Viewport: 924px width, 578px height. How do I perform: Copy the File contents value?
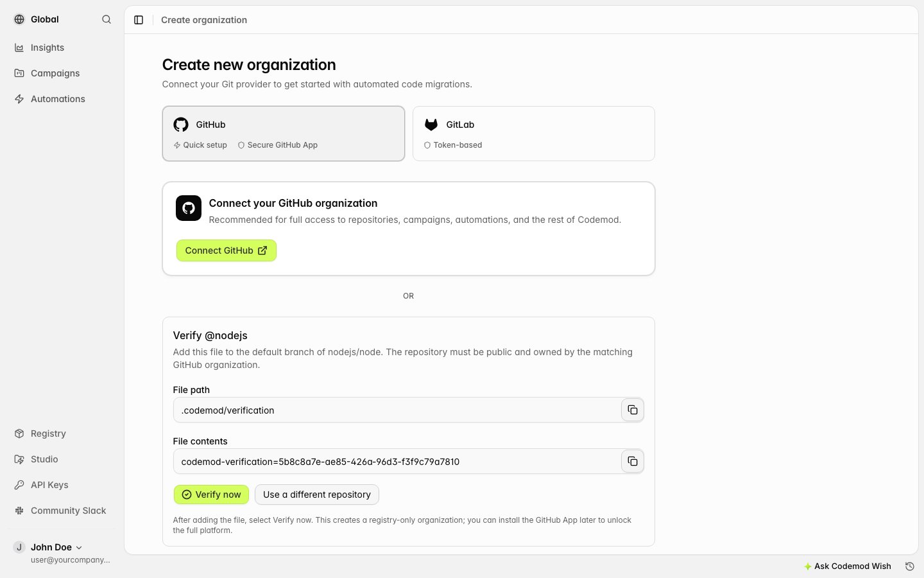[633, 461]
